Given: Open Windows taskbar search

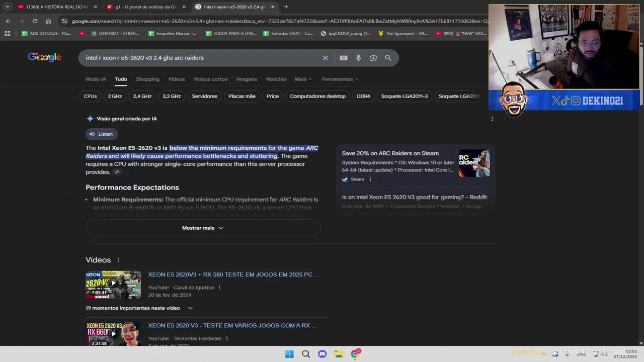Looking at the screenshot, I should [306, 354].
